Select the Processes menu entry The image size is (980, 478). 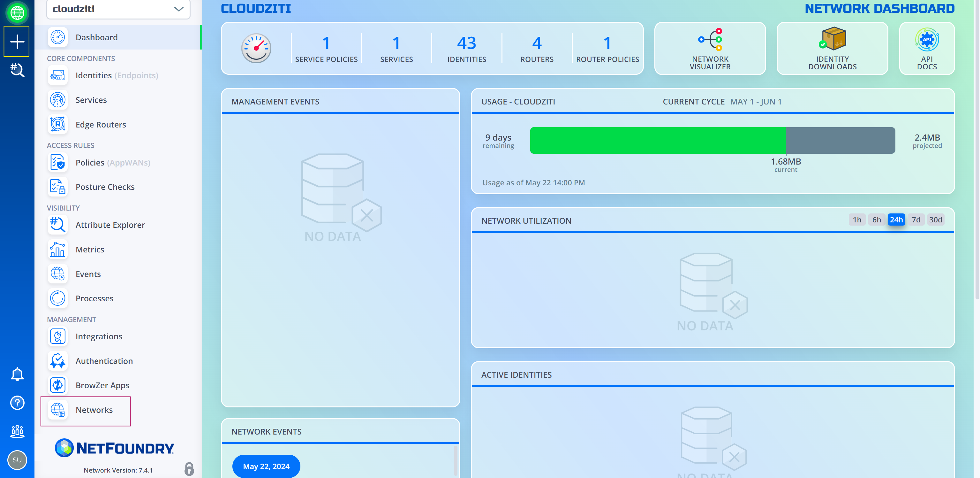[x=118, y=298]
